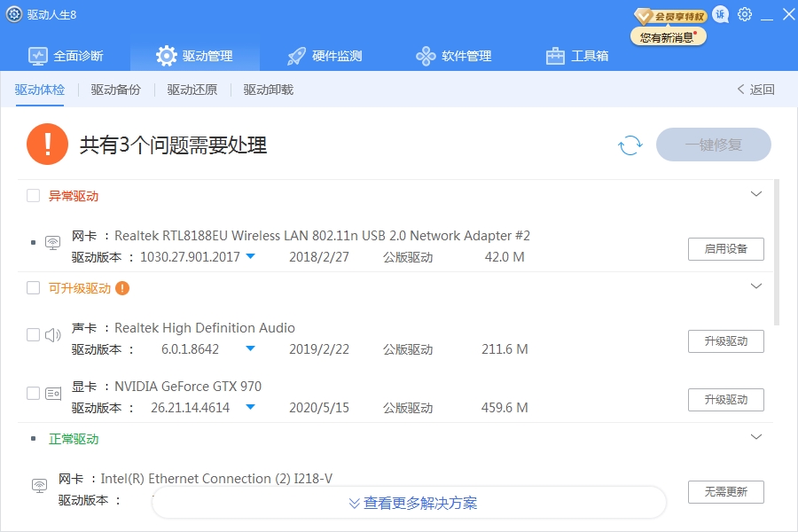Collapse the 可升级驱动 section chevron
The height and width of the screenshot is (532, 798).
(x=756, y=286)
